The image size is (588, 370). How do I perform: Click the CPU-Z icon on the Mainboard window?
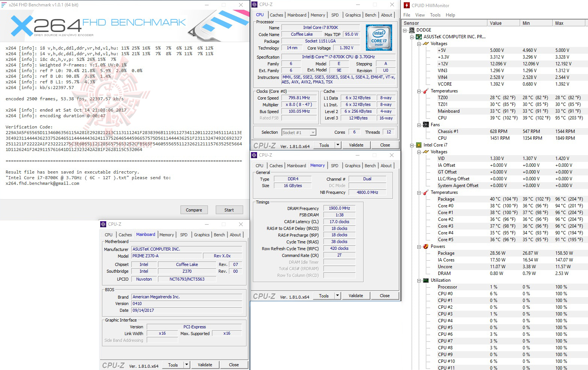pos(103,224)
